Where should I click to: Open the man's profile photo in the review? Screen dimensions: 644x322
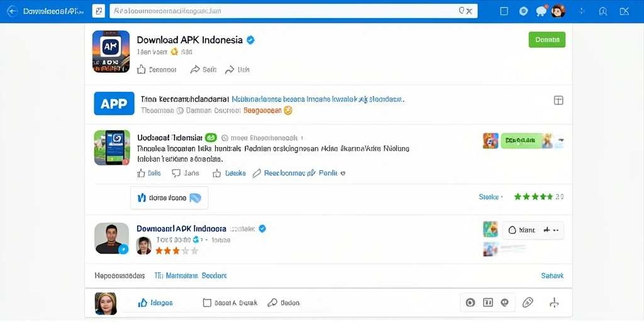tap(111, 238)
